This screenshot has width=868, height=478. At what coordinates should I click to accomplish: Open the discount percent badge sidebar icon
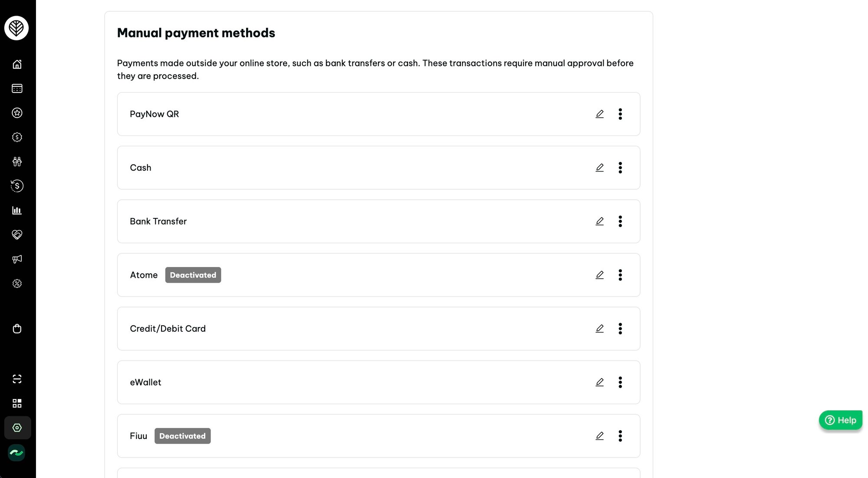(x=17, y=284)
